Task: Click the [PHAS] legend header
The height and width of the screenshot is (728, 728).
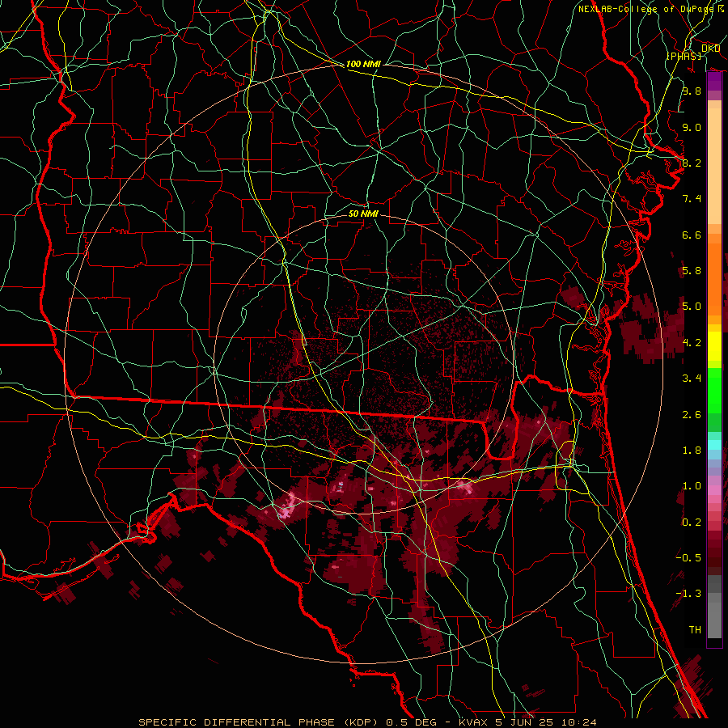Action: pos(684,56)
